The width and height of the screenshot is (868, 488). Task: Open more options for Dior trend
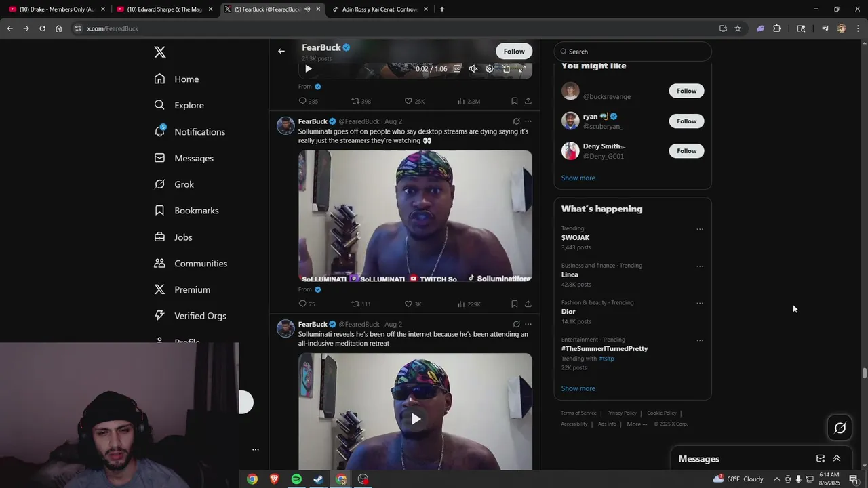pyautogui.click(x=700, y=303)
